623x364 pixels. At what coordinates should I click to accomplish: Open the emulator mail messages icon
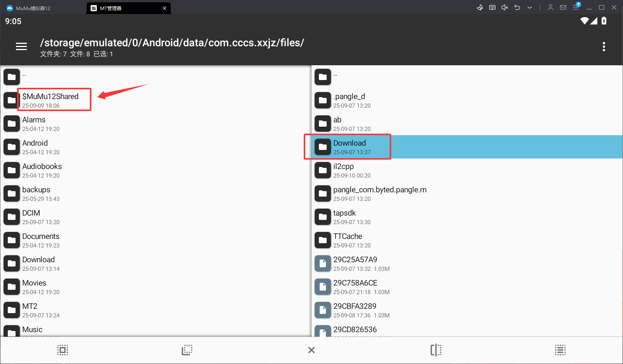pyautogui.click(x=563, y=7)
